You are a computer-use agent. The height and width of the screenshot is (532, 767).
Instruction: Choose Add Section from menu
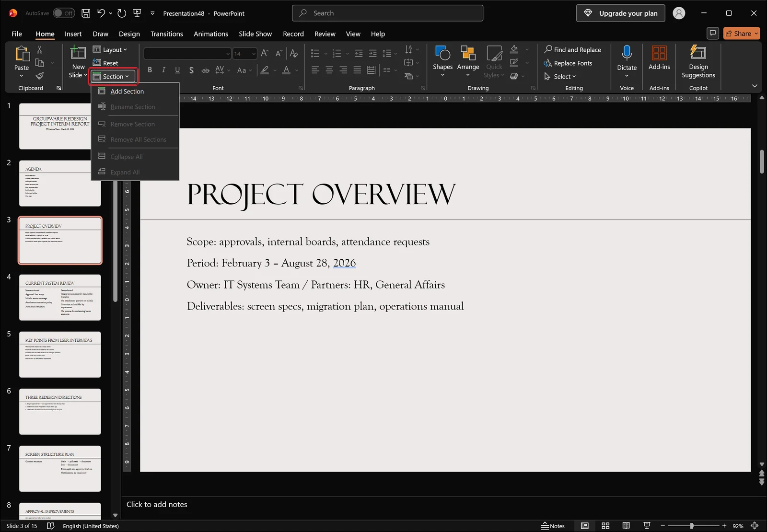[135, 91]
